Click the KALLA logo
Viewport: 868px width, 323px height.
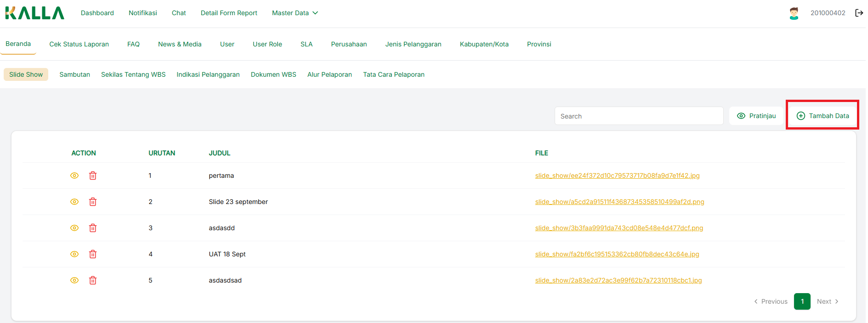(34, 13)
